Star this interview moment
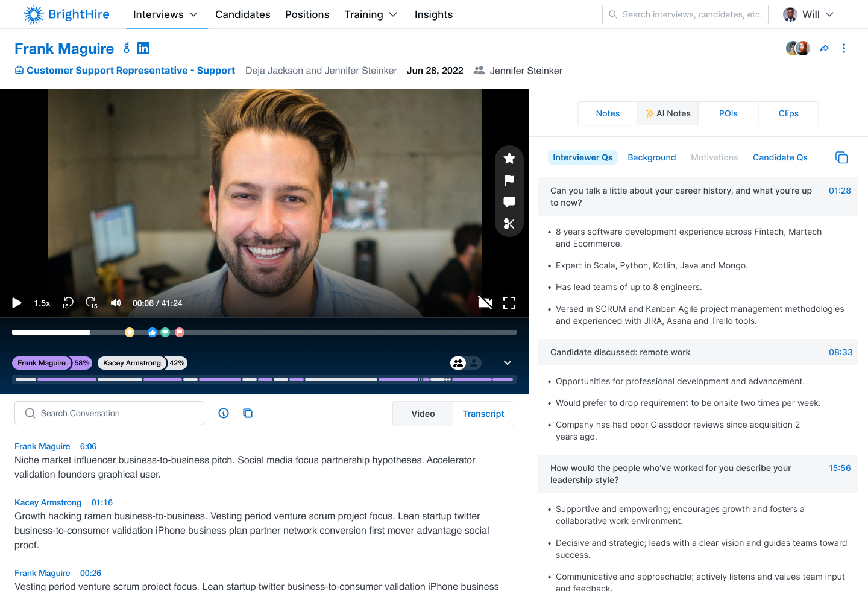Image resolution: width=868 pixels, height=591 pixels. (x=509, y=158)
